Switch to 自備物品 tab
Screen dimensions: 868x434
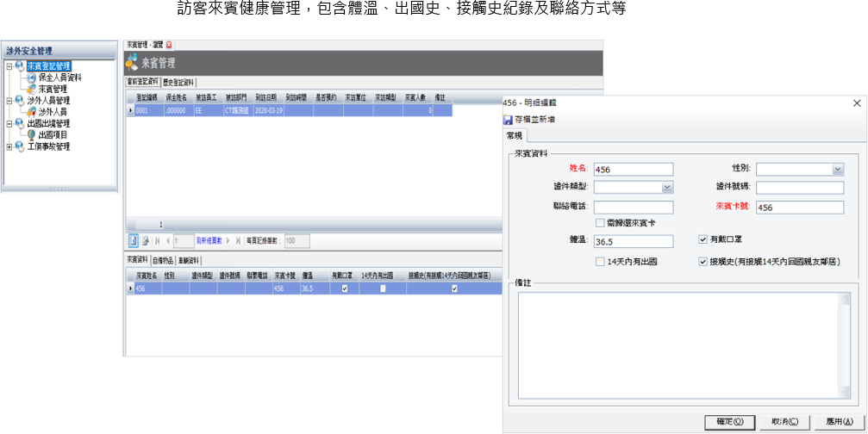click(164, 260)
